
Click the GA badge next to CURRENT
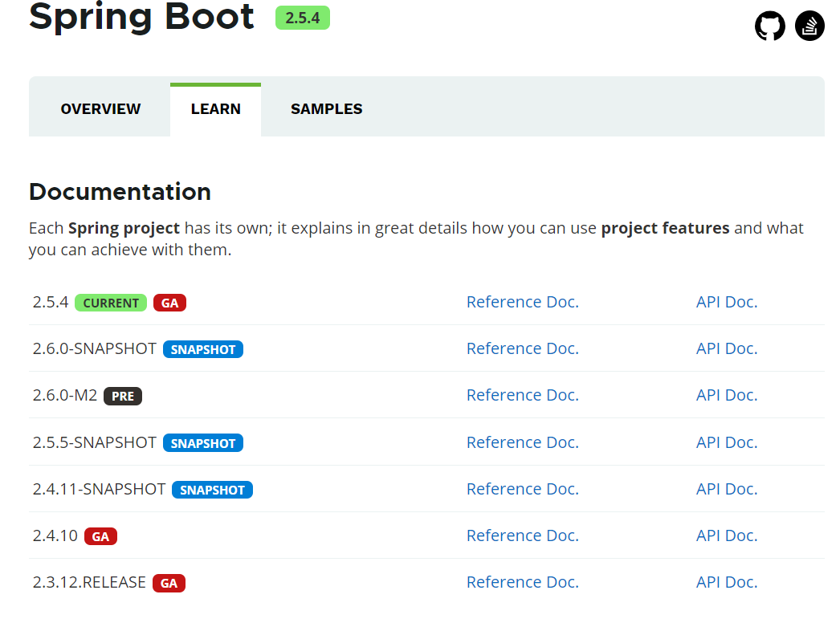tap(169, 303)
